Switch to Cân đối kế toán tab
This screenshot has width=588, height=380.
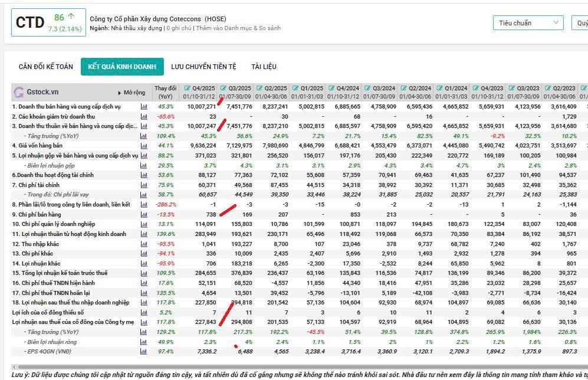[x=46, y=67]
